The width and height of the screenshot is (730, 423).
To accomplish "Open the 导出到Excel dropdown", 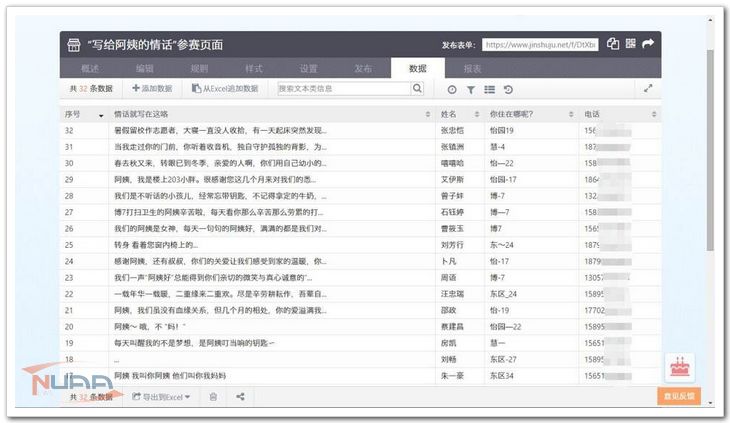I will tap(161, 397).
